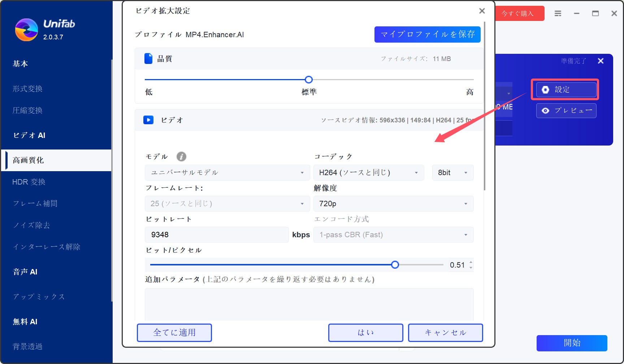
Task: Select 高画質化 in the sidebar
Action: (x=56, y=160)
